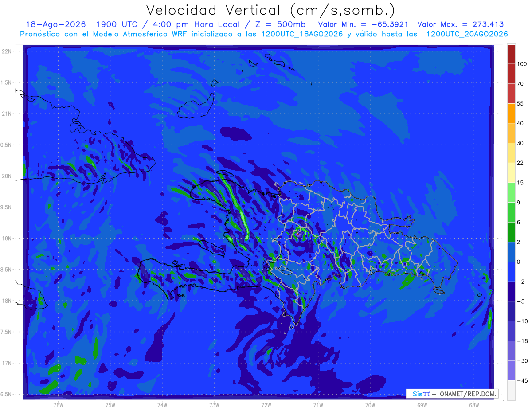Image resolution: width=532 pixels, height=411 pixels.
Task: Click the '-30' colorbar value
Action: 522,361
